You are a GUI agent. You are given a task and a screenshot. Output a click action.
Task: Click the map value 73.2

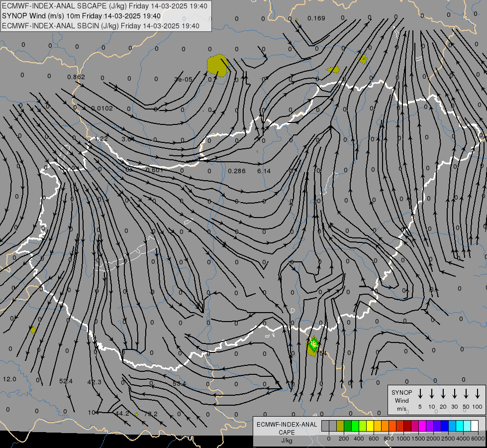[x=151, y=414]
